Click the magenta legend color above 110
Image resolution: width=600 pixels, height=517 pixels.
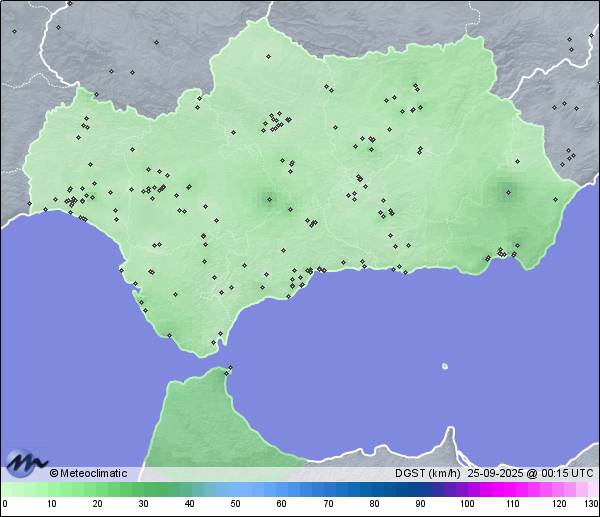click(512, 489)
